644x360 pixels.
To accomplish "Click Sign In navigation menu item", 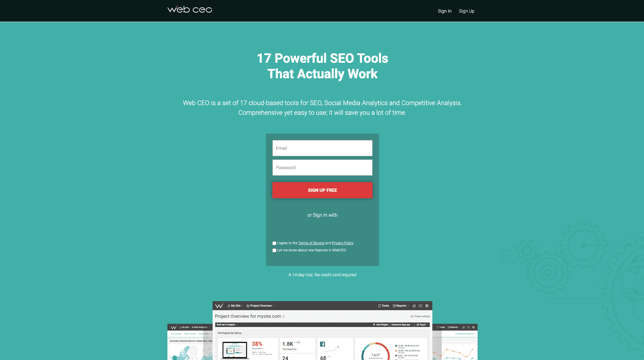I will [x=444, y=11].
